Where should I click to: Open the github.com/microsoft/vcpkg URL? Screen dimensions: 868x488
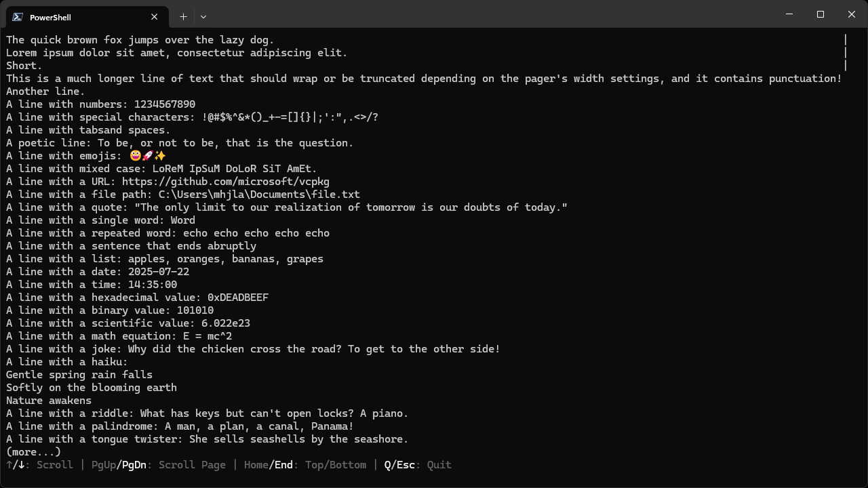pyautogui.click(x=226, y=182)
